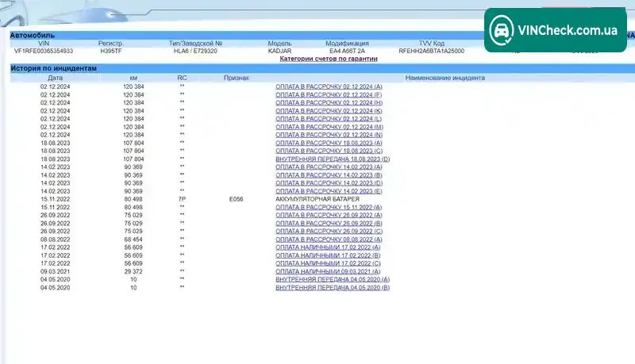This screenshot has width=635, height=364.
Task: Open ОПЛАТА В РАССРОЧКУ 26.09.2022 (C)
Action: [x=329, y=232]
